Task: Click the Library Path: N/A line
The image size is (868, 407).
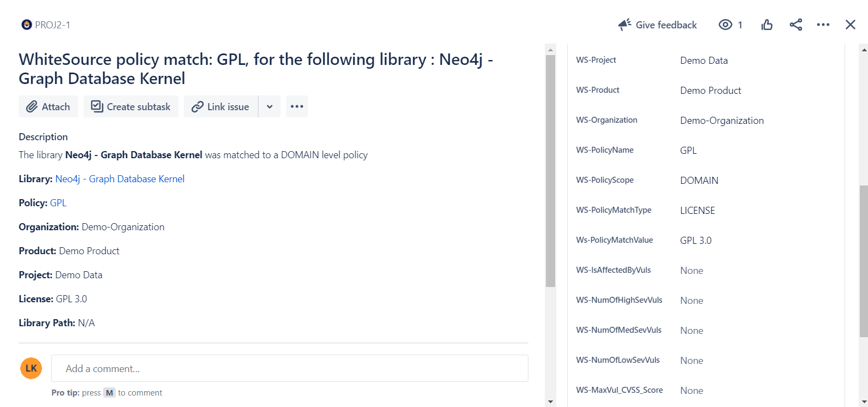Action: click(x=57, y=323)
